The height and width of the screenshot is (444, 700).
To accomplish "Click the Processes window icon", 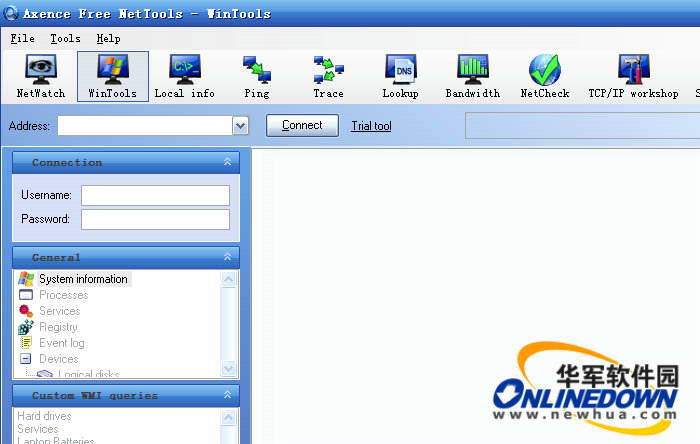I will 26,295.
